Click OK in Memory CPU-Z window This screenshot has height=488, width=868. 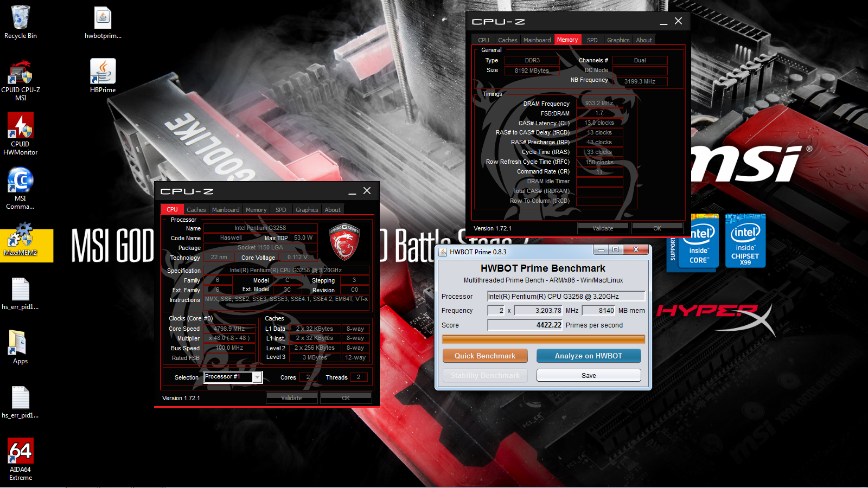tap(658, 228)
